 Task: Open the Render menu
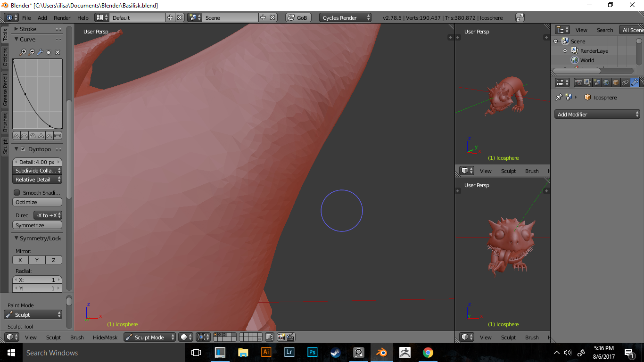pyautogui.click(x=62, y=17)
